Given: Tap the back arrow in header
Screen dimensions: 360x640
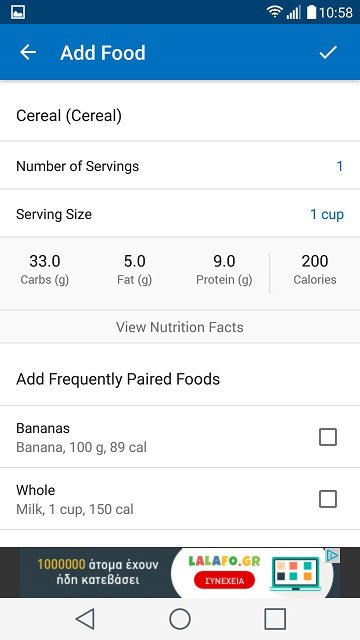Looking at the screenshot, I should (x=28, y=52).
